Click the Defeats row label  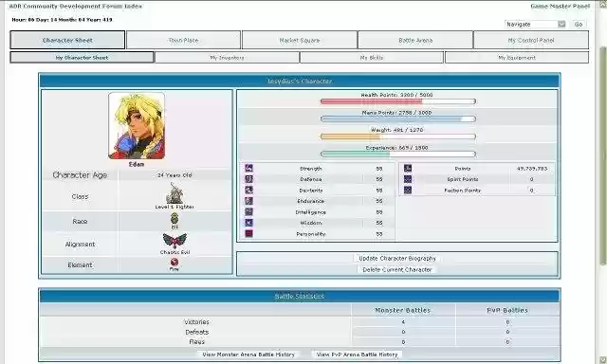pyautogui.click(x=196, y=332)
